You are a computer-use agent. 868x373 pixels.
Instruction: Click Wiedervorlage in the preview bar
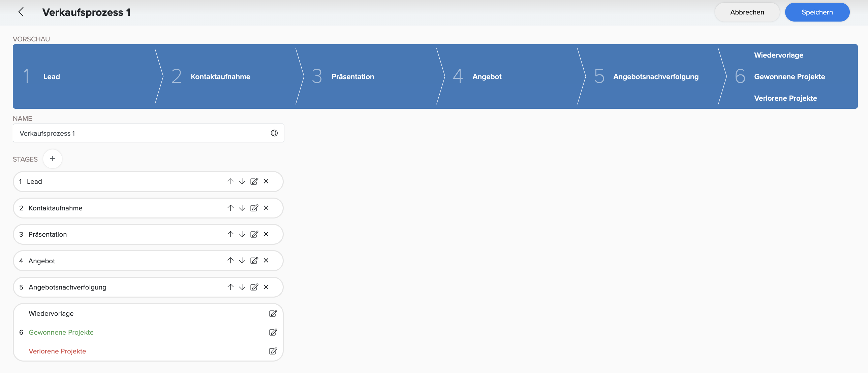pos(779,55)
